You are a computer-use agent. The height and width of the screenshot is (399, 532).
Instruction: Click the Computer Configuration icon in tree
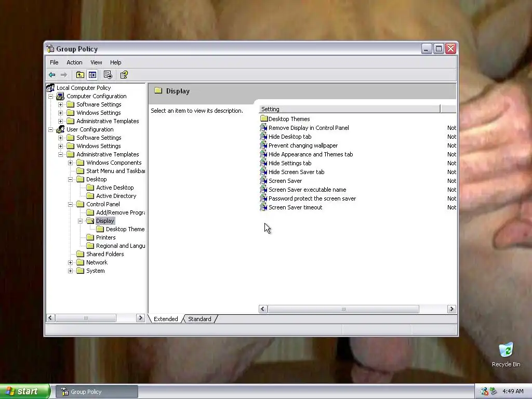coord(60,96)
